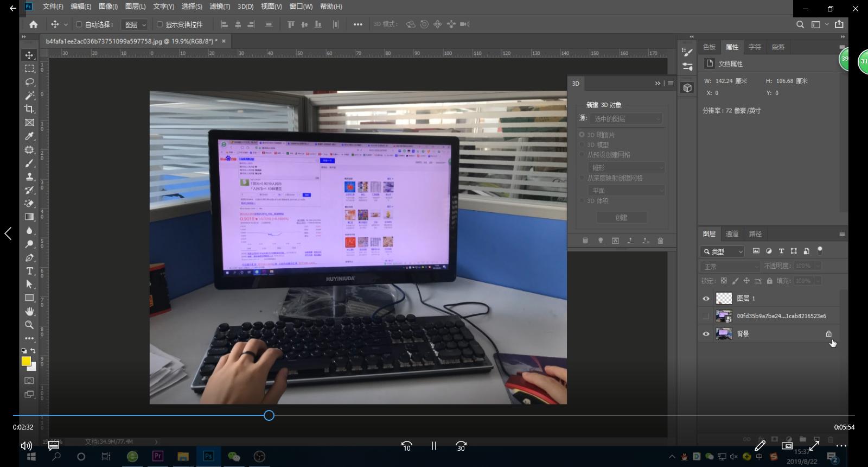Click the share document icon
This screenshot has width=868, height=467.
tap(839, 24)
